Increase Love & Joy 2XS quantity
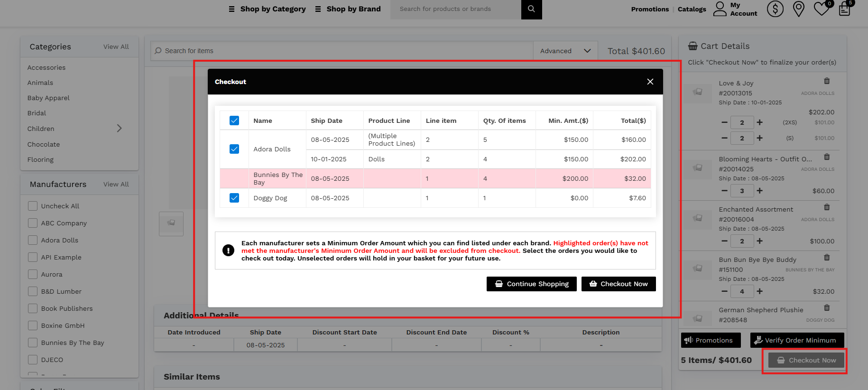 [760, 122]
